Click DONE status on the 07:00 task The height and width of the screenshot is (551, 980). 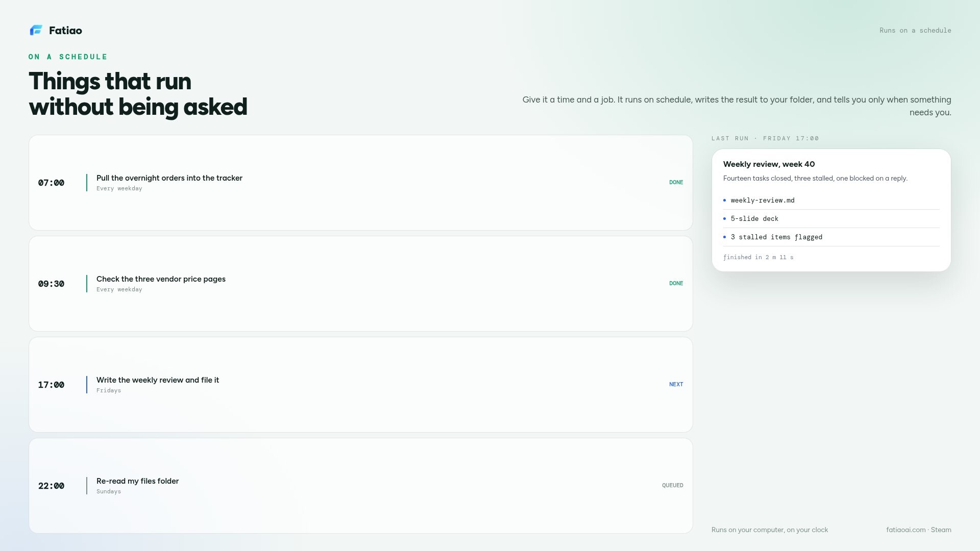point(676,182)
